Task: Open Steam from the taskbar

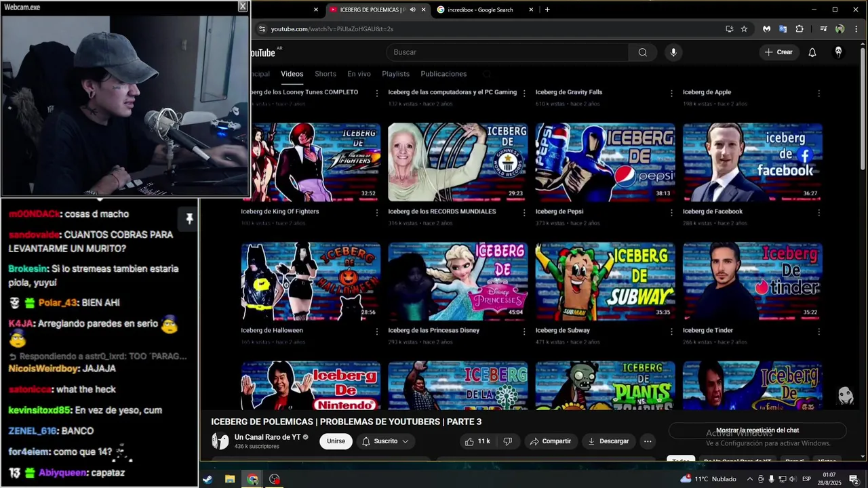Action: coord(207,479)
